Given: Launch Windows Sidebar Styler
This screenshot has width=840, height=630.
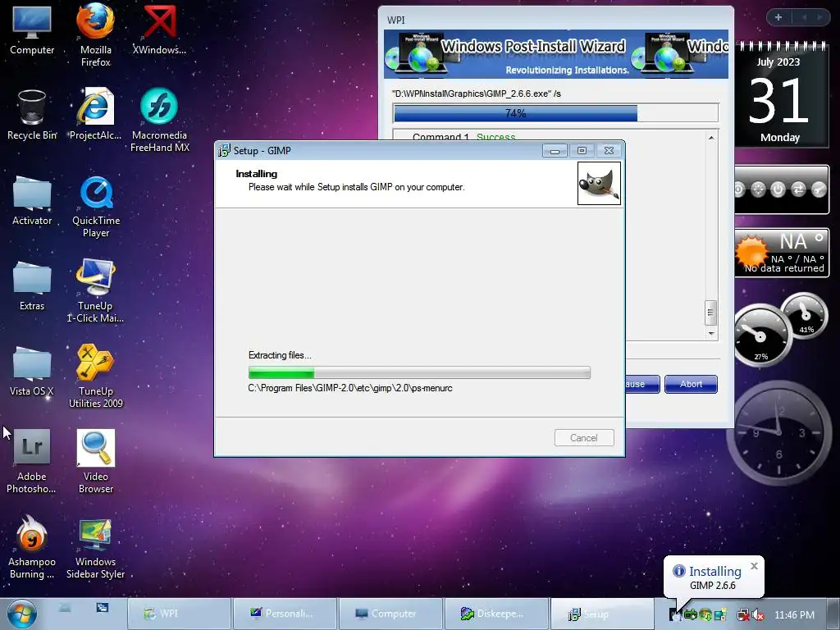Looking at the screenshot, I should point(95,549).
